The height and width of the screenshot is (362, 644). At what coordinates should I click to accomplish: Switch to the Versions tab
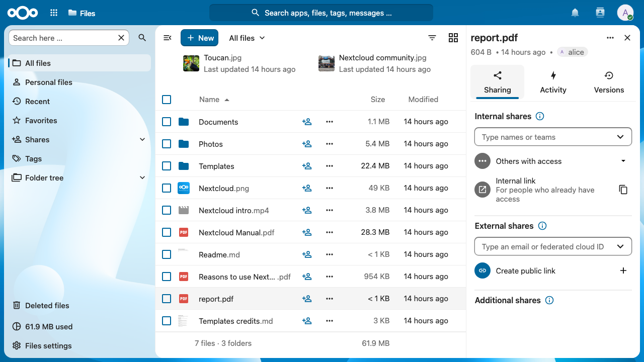point(609,82)
